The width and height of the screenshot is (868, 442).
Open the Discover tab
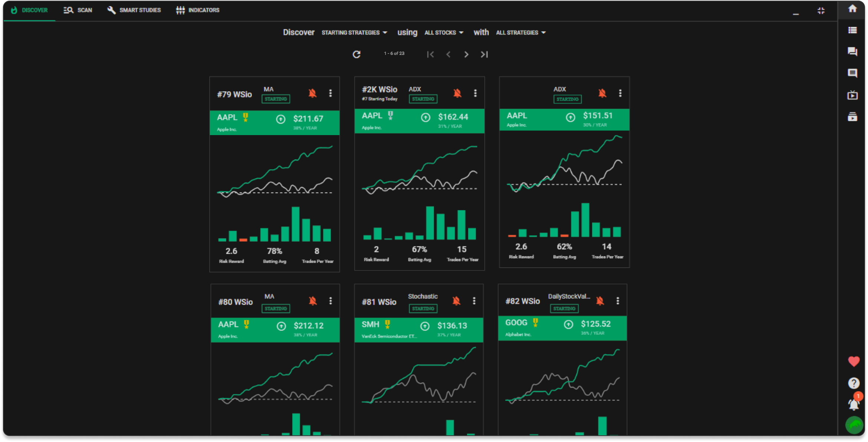click(x=29, y=10)
